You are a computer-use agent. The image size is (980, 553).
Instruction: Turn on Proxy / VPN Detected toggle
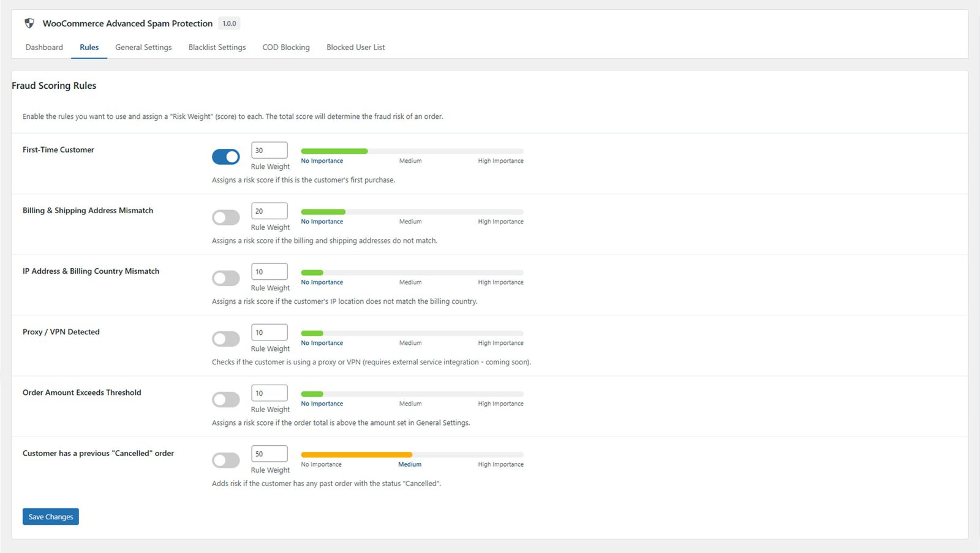(225, 339)
